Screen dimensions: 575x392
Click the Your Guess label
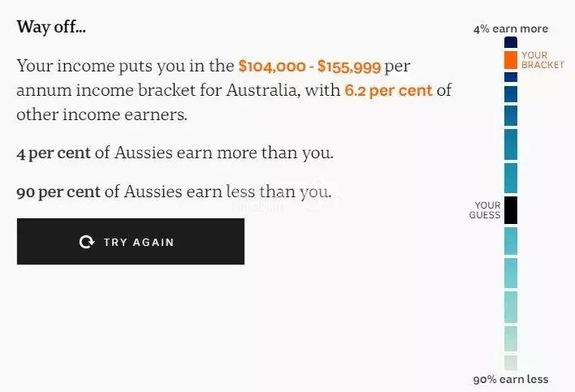(485, 210)
